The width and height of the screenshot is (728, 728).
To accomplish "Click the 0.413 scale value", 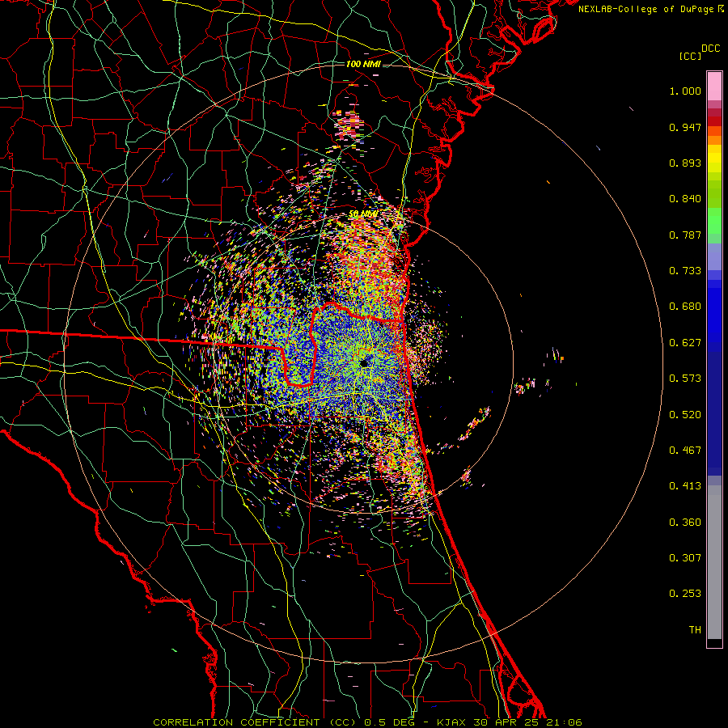I will [685, 486].
